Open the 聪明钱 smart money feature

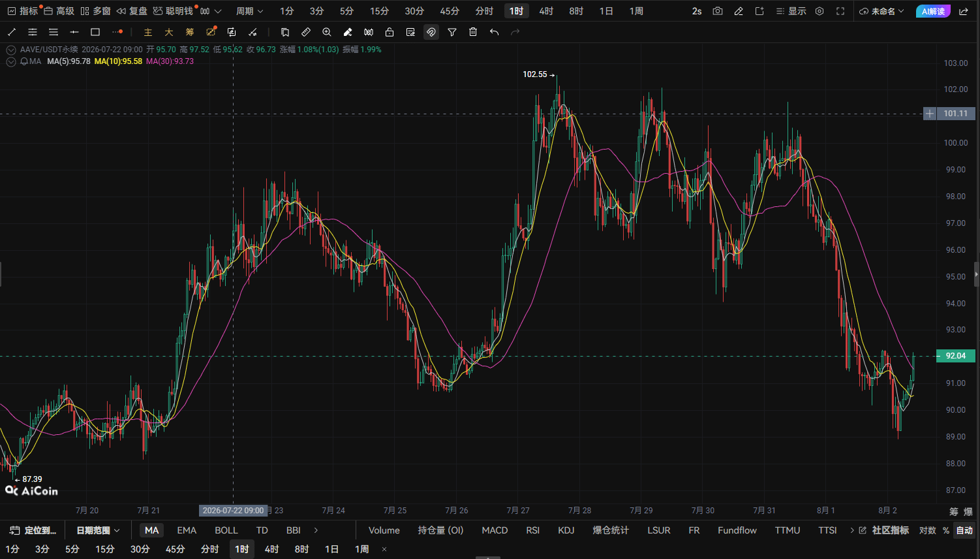point(173,11)
